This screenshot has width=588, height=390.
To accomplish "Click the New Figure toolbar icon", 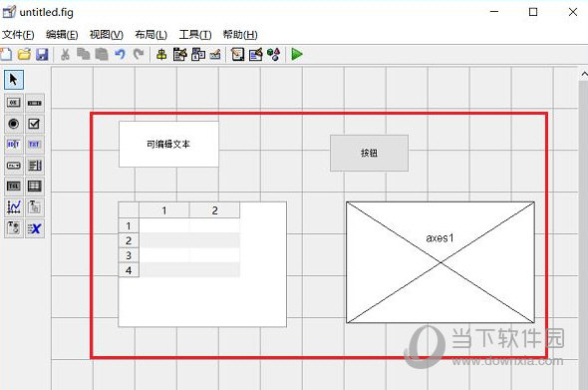I will click(x=6, y=55).
